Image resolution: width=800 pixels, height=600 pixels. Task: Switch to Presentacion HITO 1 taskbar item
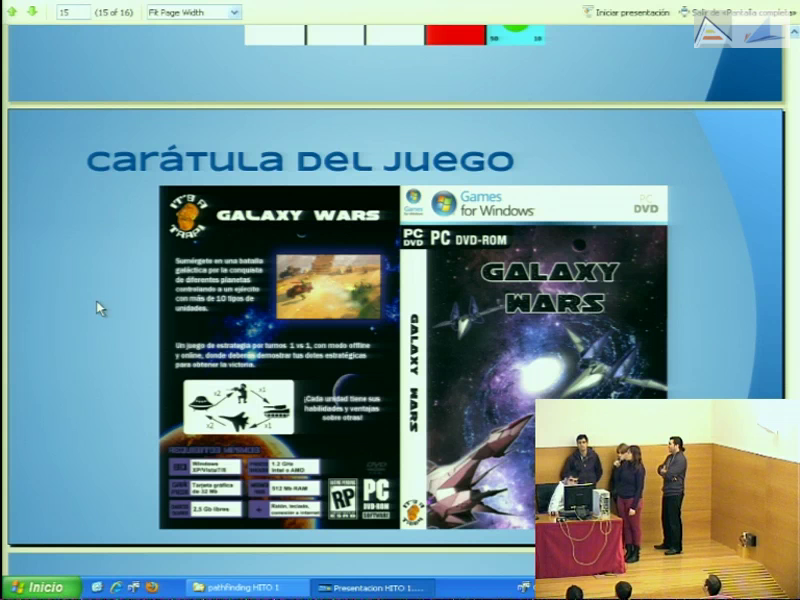[370, 587]
